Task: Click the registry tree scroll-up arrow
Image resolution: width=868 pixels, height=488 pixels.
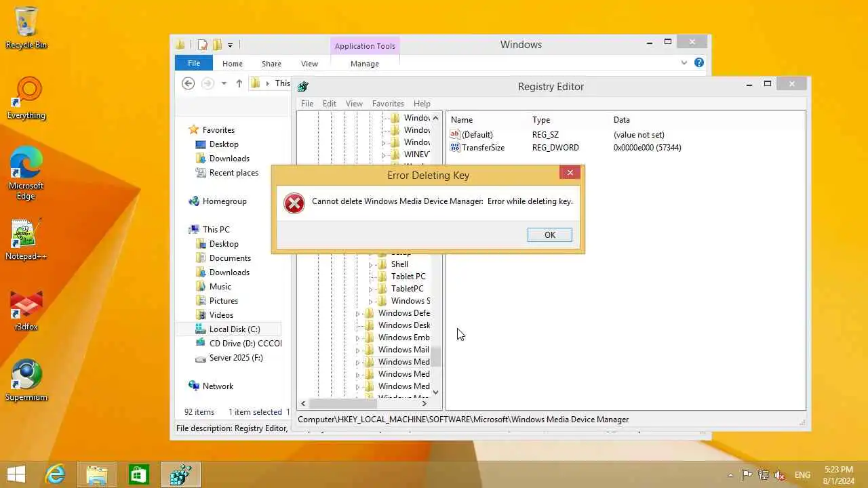Action: coord(435,118)
